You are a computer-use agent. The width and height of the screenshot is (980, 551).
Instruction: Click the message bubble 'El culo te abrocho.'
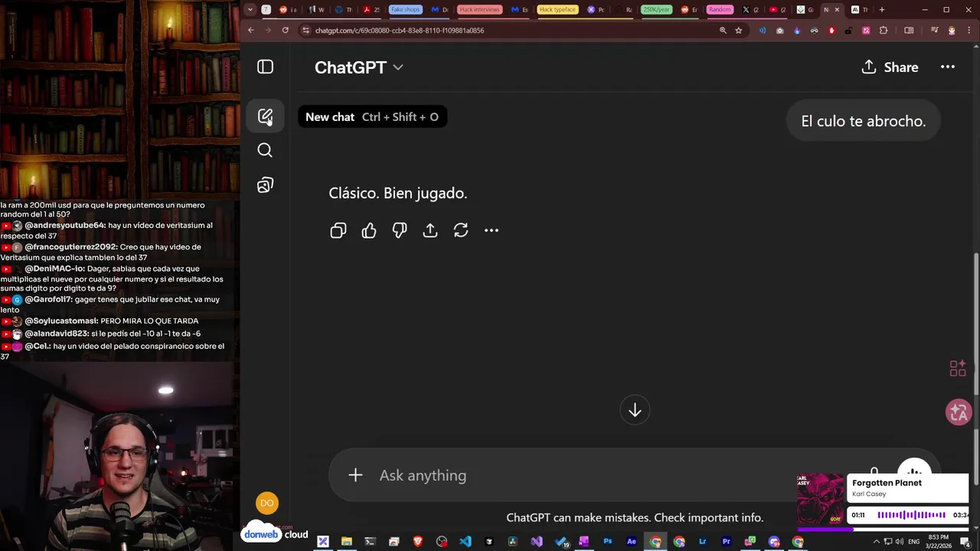point(863,121)
